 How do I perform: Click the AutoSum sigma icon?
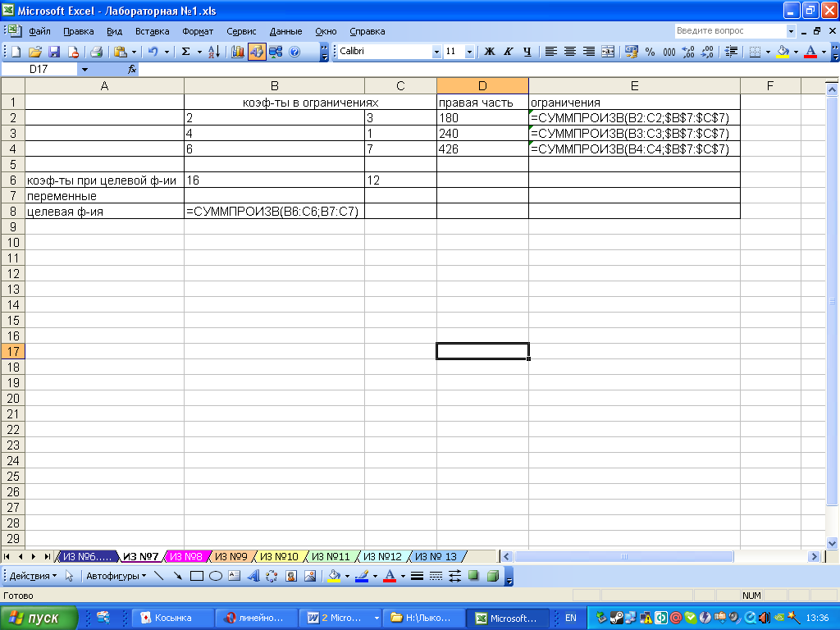click(185, 52)
